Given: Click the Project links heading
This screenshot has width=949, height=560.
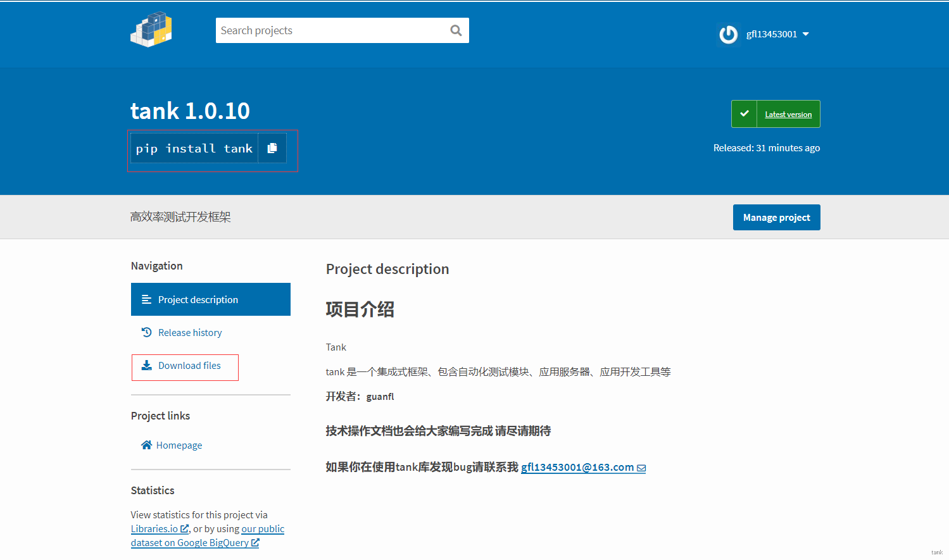Looking at the screenshot, I should (x=160, y=416).
